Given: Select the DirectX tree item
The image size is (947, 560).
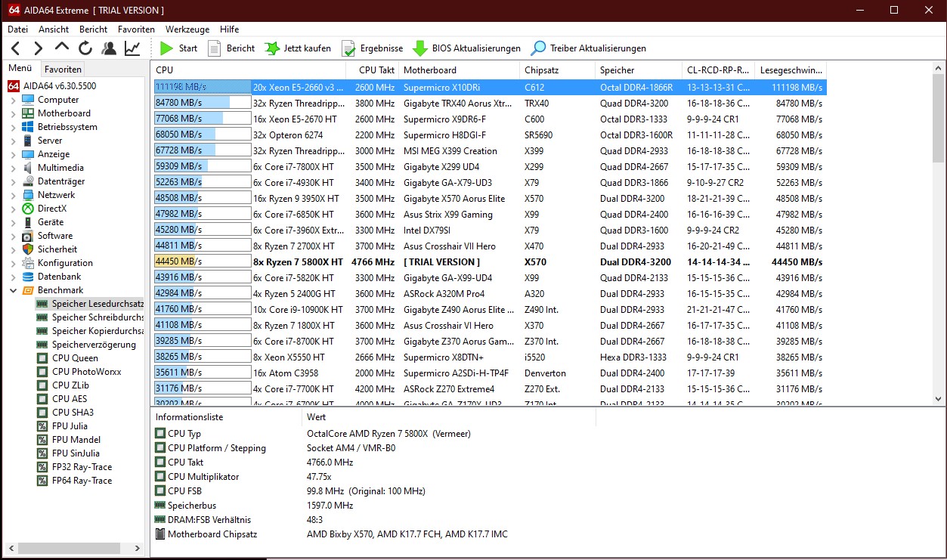Looking at the screenshot, I should (x=44, y=209).
